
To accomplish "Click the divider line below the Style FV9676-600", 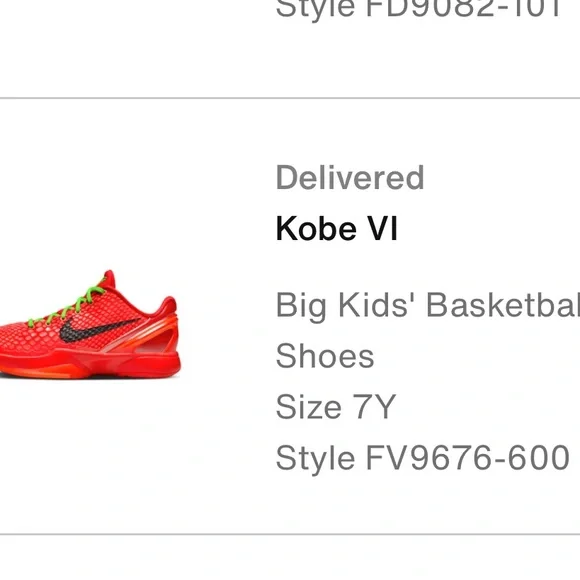I will coord(290,534).
